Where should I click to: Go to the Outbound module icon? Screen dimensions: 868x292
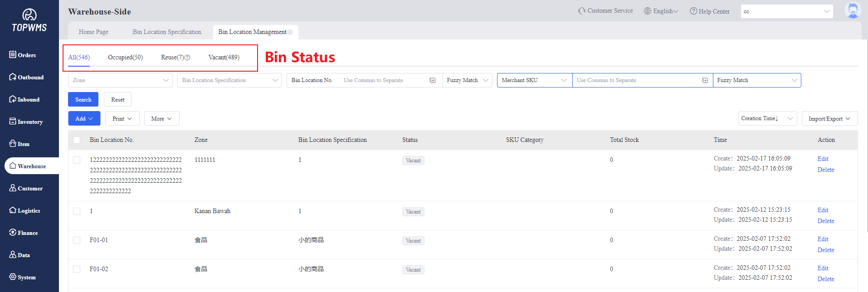13,77
